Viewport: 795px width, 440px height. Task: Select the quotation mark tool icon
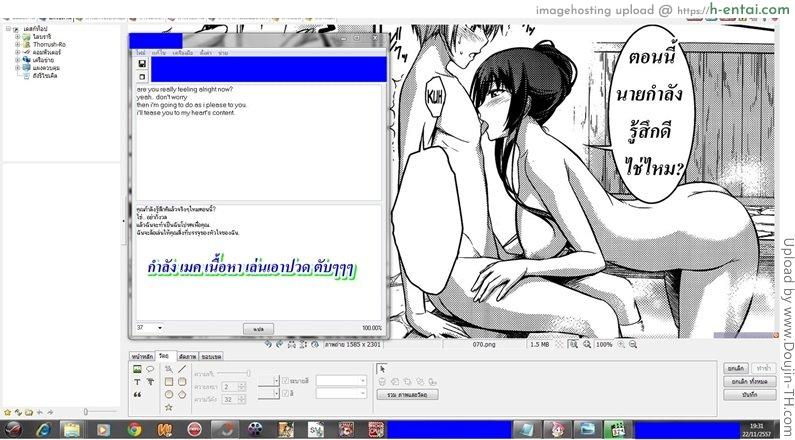[137, 394]
